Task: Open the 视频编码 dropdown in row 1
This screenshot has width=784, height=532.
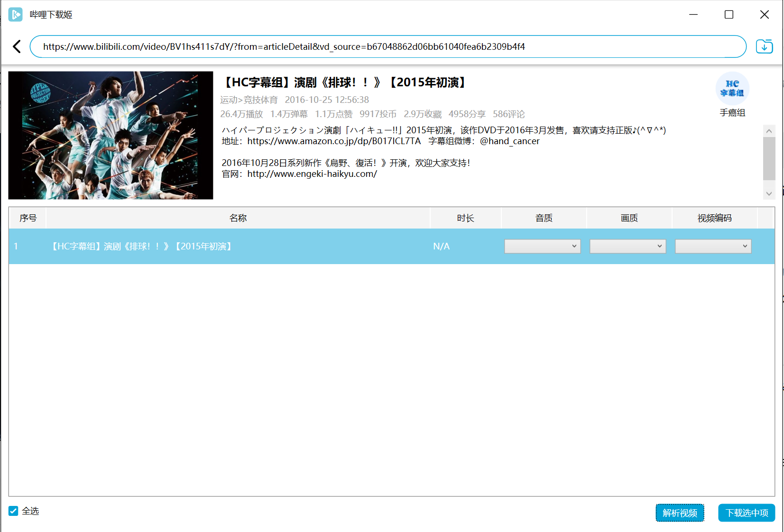Action: (x=713, y=246)
